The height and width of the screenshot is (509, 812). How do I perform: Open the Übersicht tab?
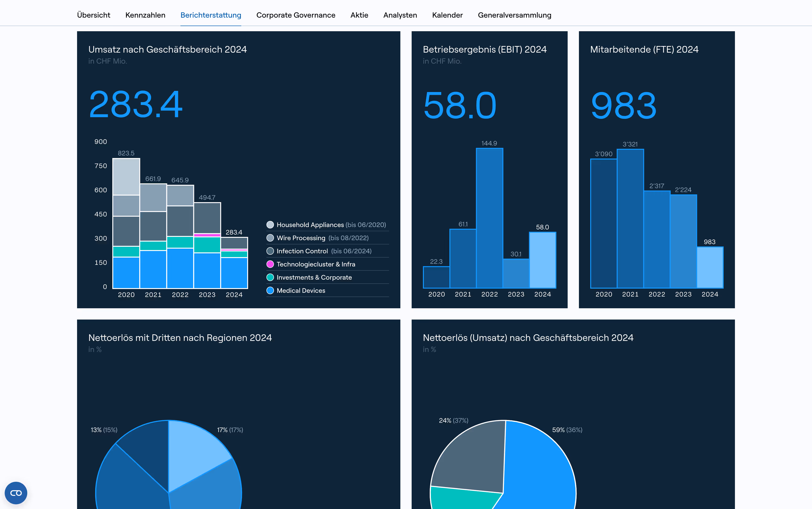coord(94,15)
